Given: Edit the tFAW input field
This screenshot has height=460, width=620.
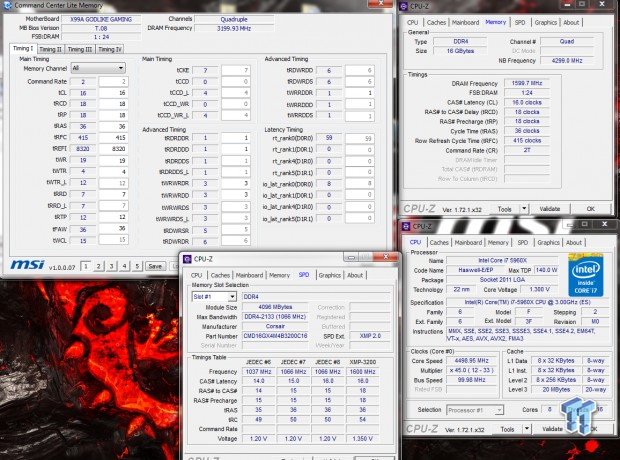Looking at the screenshot, I should click(113, 229).
